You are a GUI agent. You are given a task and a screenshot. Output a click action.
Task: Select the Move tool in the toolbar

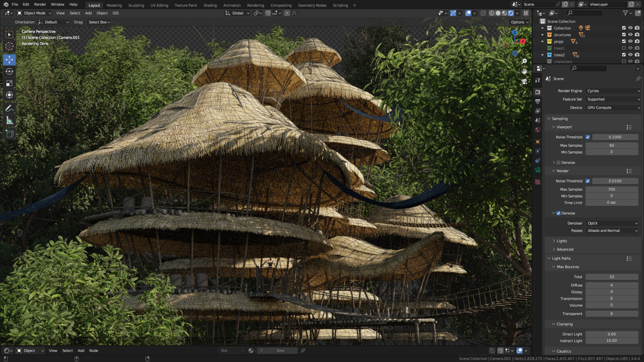(9, 60)
